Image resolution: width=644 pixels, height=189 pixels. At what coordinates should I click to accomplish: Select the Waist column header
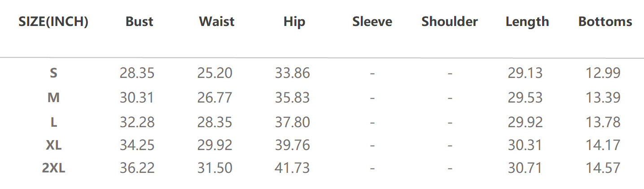tap(217, 21)
